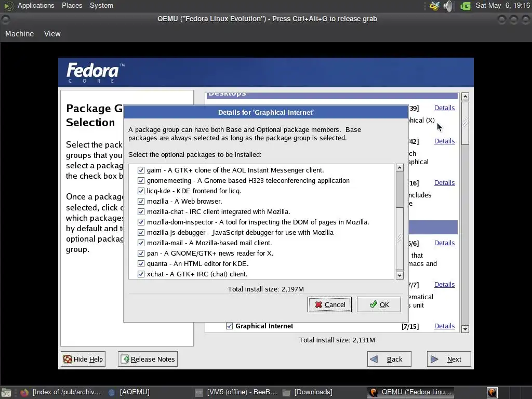Click the green checkmark icon on OK

pos(373,304)
